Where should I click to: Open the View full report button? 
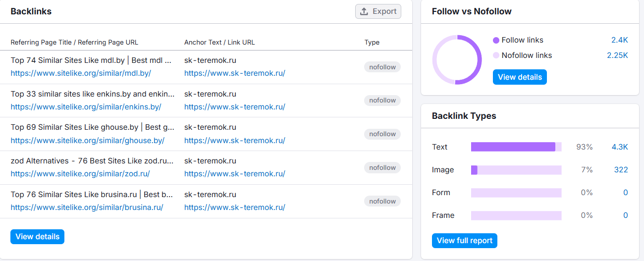point(464,241)
